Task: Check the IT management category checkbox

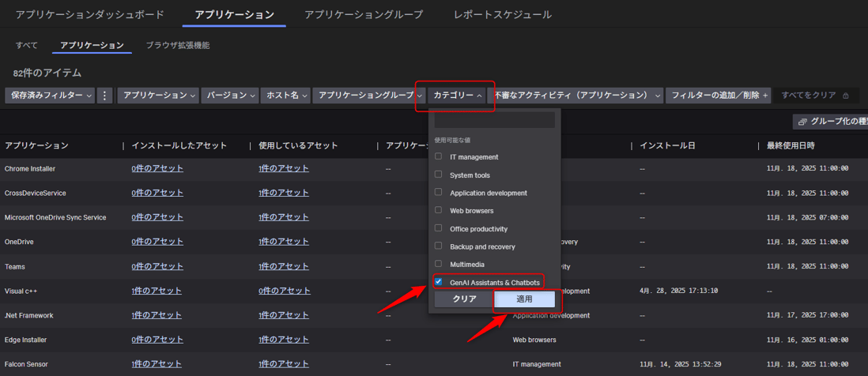Action: point(439,156)
